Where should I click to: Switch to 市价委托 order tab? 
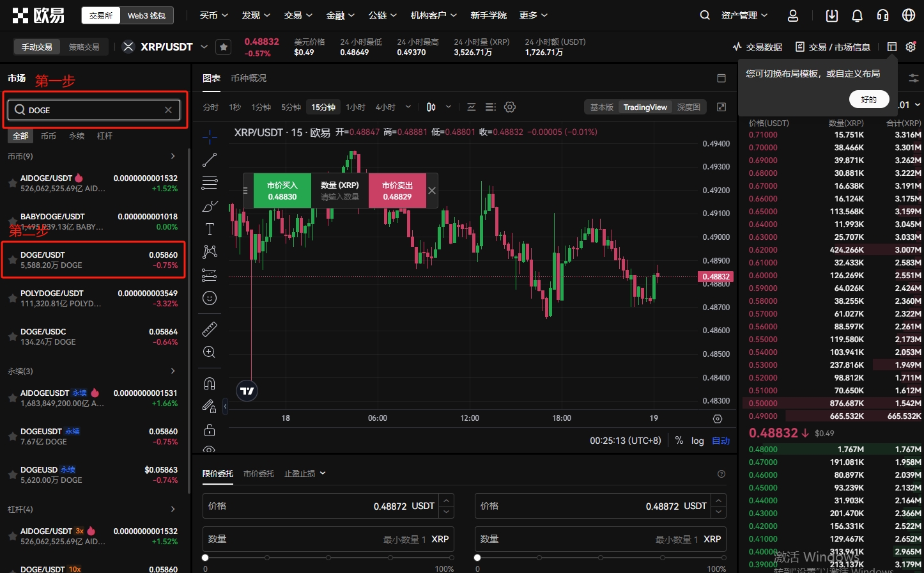[259, 474]
